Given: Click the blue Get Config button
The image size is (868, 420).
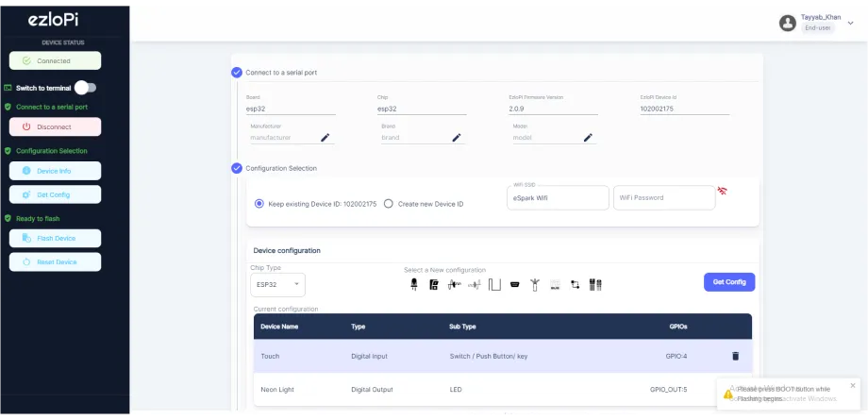Looking at the screenshot, I should pos(729,282).
